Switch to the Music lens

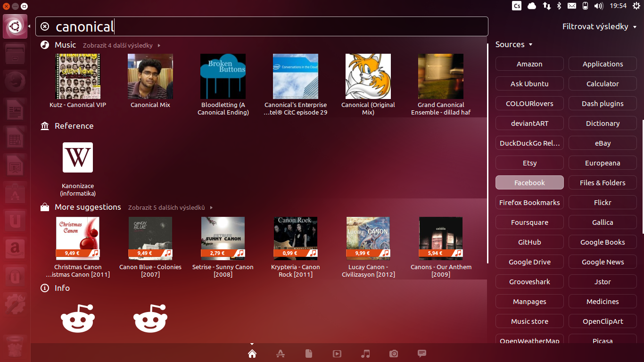coord(365,354)
